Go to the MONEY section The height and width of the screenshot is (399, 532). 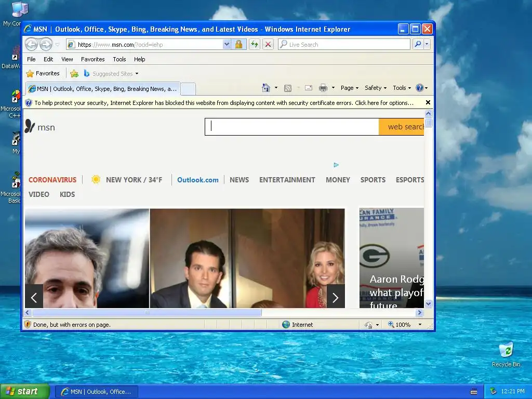click(338, 180)
